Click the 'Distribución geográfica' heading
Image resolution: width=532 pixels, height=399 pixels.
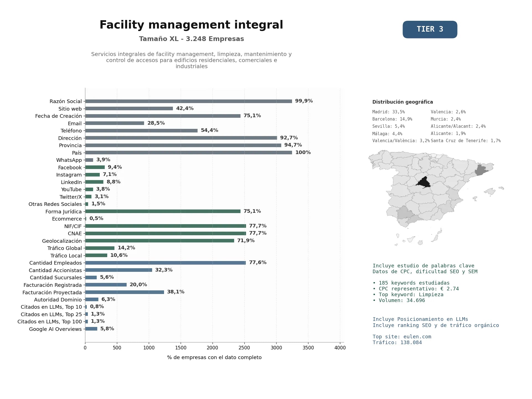(403, 102)
